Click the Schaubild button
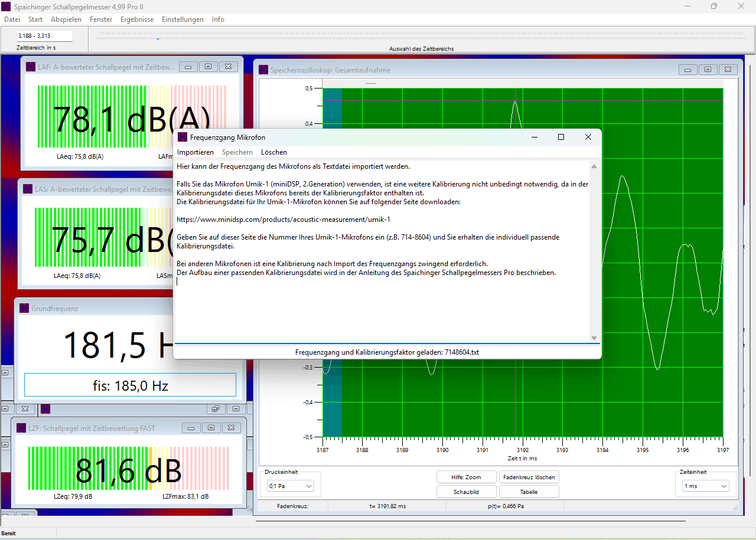 click(x=466, y=492)
